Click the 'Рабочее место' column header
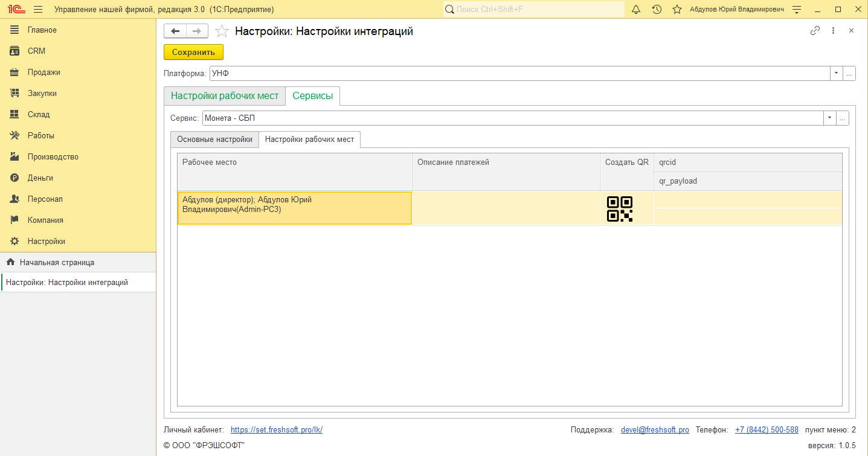This screenshot has height=456, width=868. (x=295, y=172)
